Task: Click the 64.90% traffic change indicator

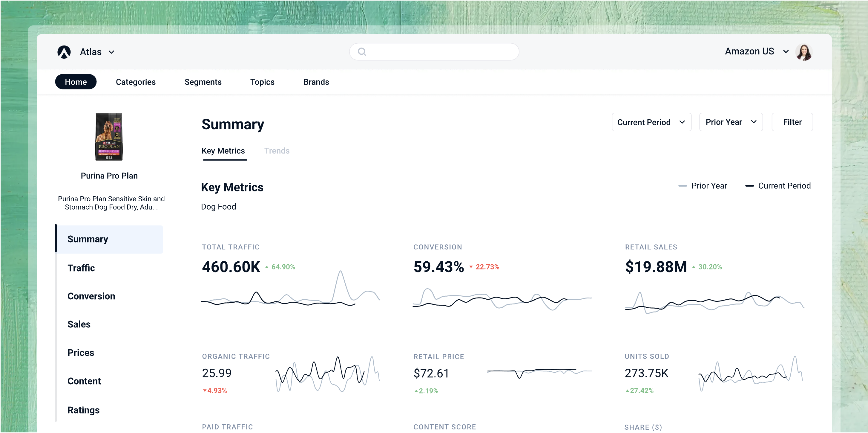Action: tap(280, 267)
